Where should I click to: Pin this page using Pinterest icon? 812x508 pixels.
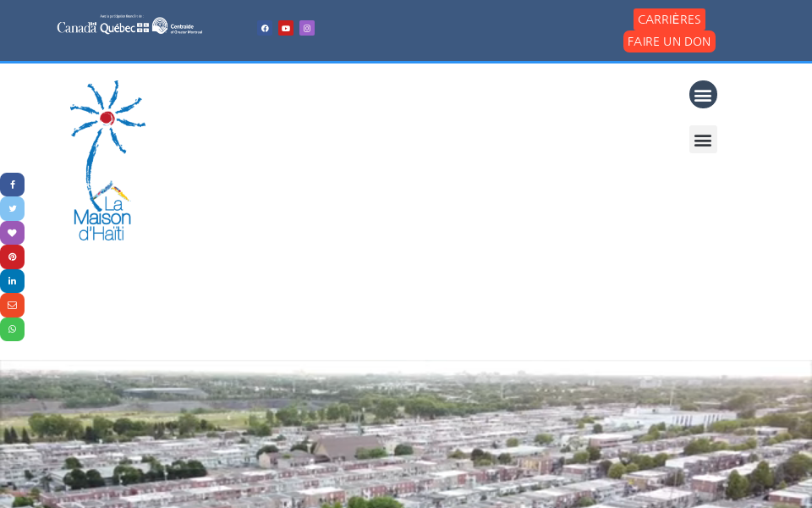pyautogui.click(x=12, y=257)
